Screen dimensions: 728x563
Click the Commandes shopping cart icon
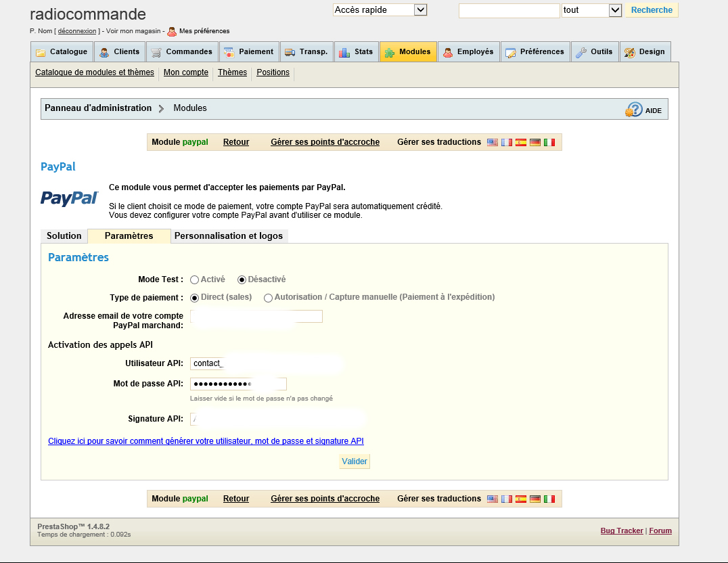tap(156, 53)
